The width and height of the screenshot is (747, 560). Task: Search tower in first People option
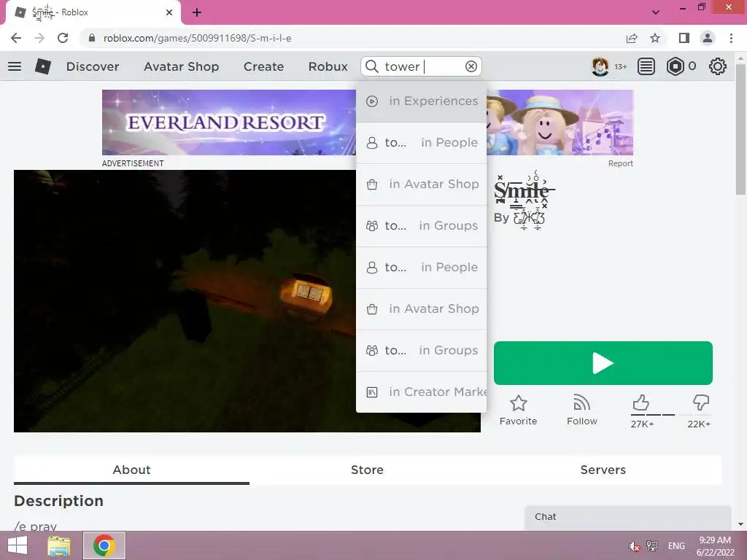point(421,142)
